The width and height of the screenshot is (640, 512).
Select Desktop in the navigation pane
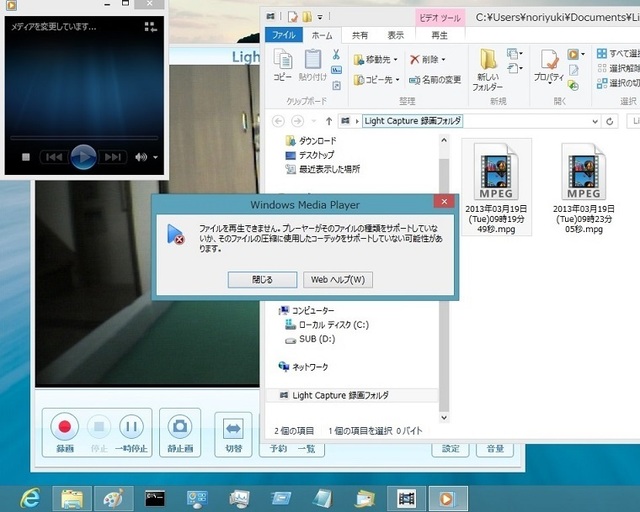(x=310, y=155)
